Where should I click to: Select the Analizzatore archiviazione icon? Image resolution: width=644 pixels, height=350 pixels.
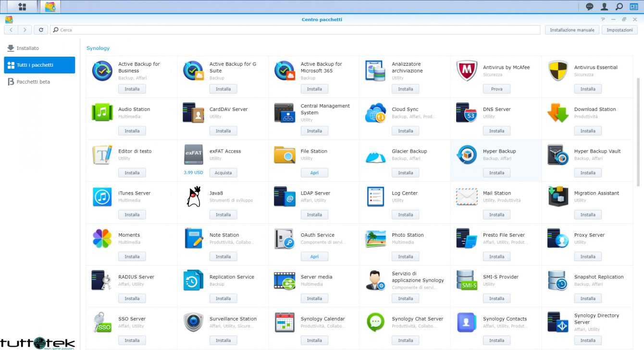tap(375, 71)
